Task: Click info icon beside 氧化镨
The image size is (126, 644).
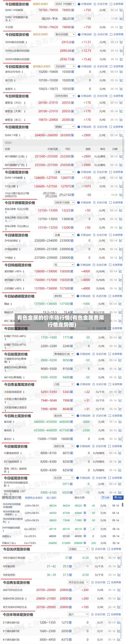Action: click(x=14, y=422)
